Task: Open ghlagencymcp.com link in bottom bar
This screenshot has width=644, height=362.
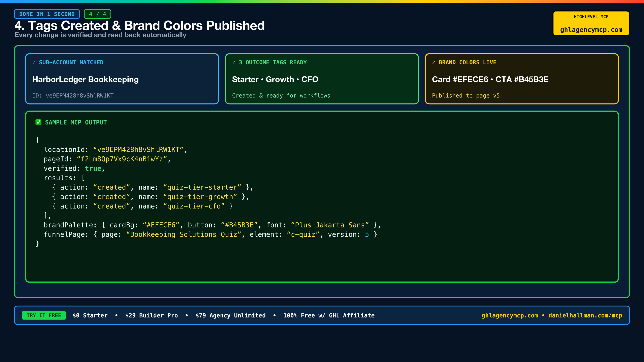Action: [510, 315]
